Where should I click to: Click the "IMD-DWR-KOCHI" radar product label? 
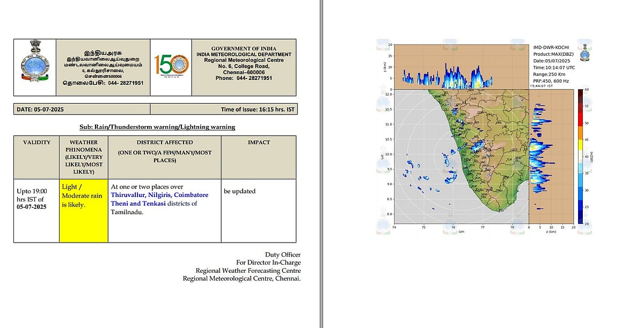(551, 48)
